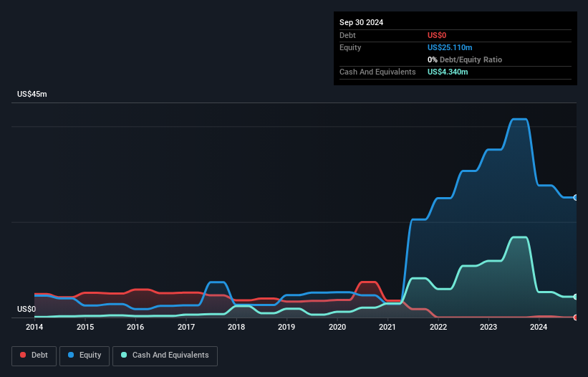Click Cash And Equivalents label in tooltip
The height and width of the screenshot is (377, 588).
point(377,72)
